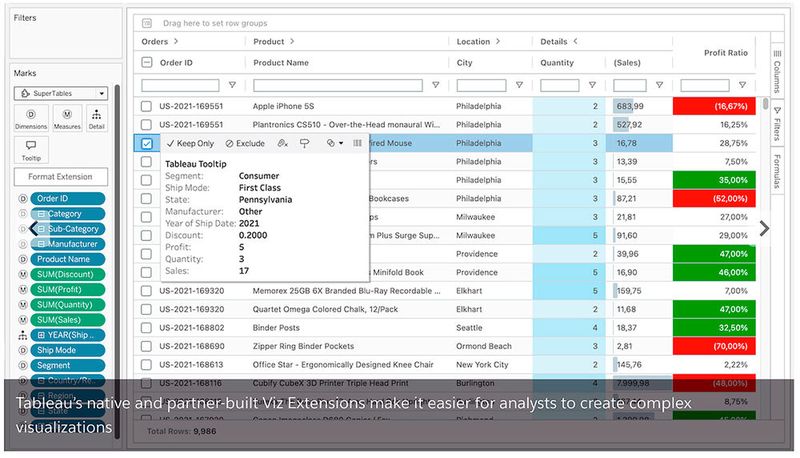
Task: Open the Order ID column filter funnel
Action: (x=232, y=85)
